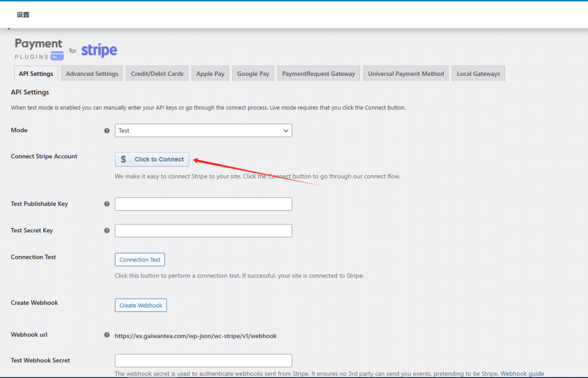Focus the Test Webhook Secret field
Screen dimensions: 588x378
(x=203, y=361)
